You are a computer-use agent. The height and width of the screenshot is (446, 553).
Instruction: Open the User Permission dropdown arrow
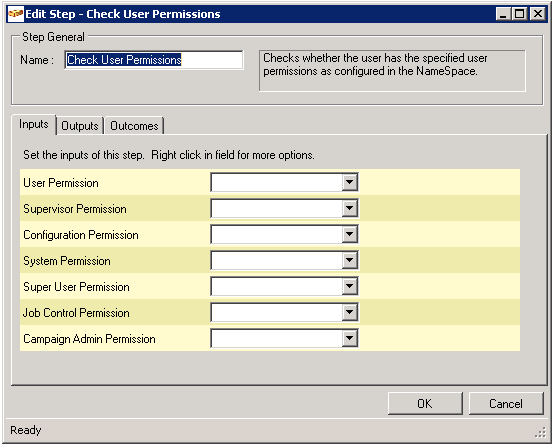(350, 182)
